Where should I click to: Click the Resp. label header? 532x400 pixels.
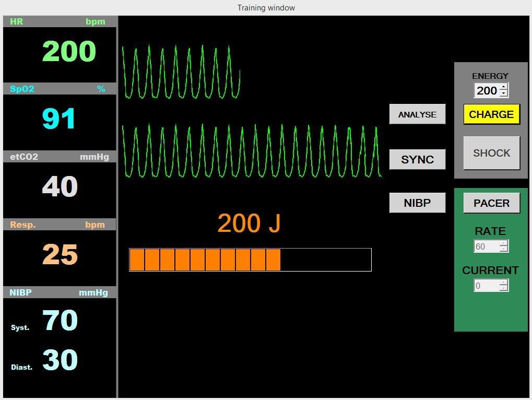23,225
